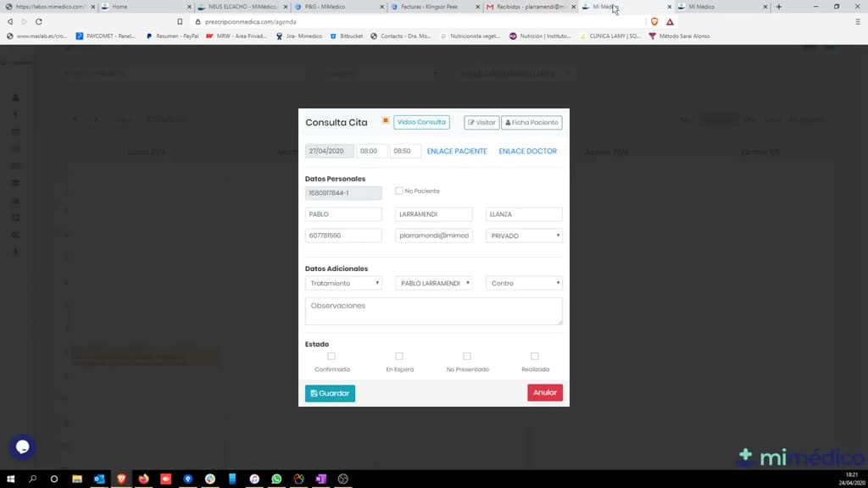868x488 pixels.
Task: Open the browser hamburger menu
Action: (x=858, y=21)
